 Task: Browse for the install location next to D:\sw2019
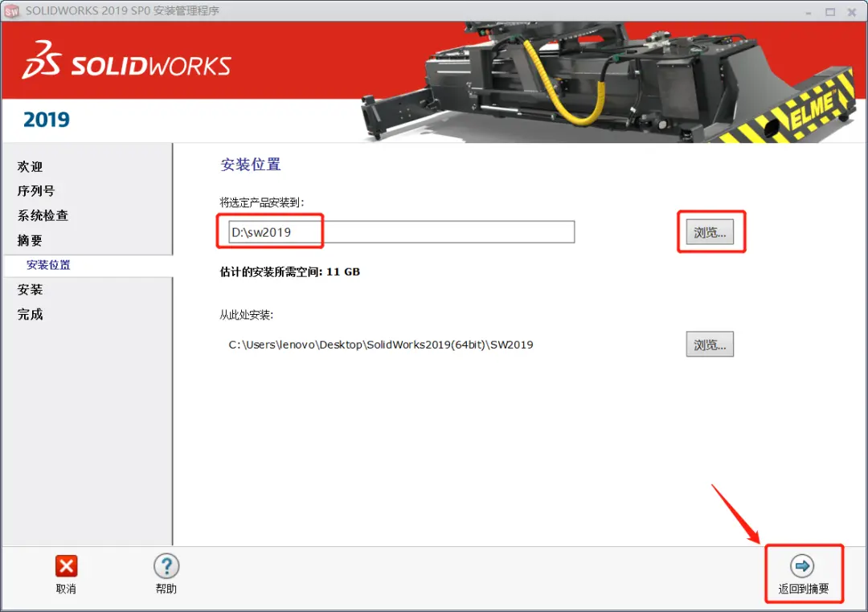pos(710,232)
